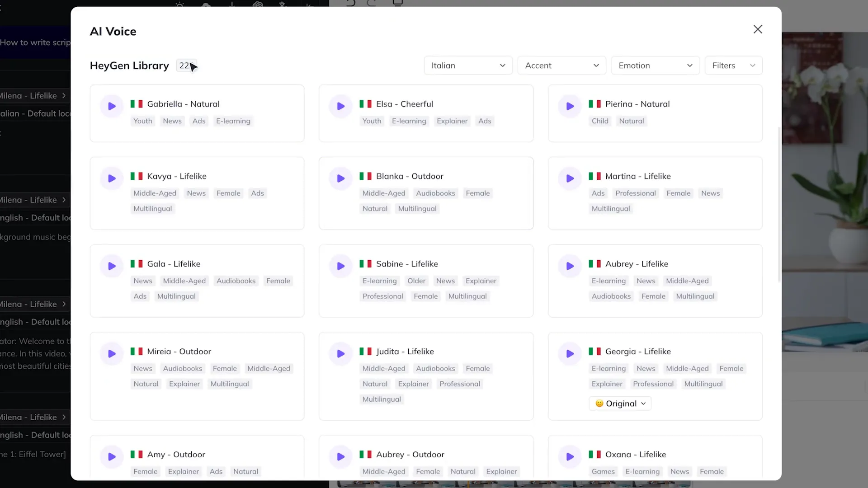
Task: Click the Professional tag on Martina card
Action: click(635, 193)
